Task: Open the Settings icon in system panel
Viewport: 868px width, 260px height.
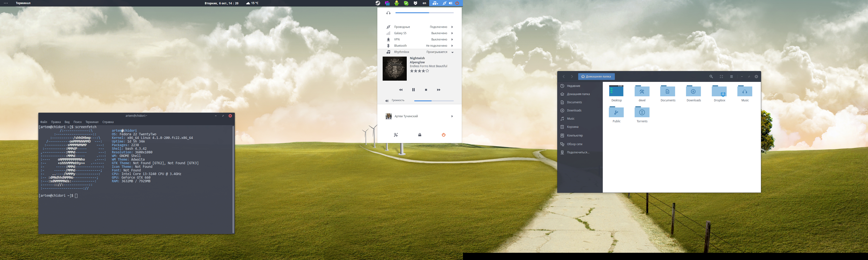Action: coord(395,134)
